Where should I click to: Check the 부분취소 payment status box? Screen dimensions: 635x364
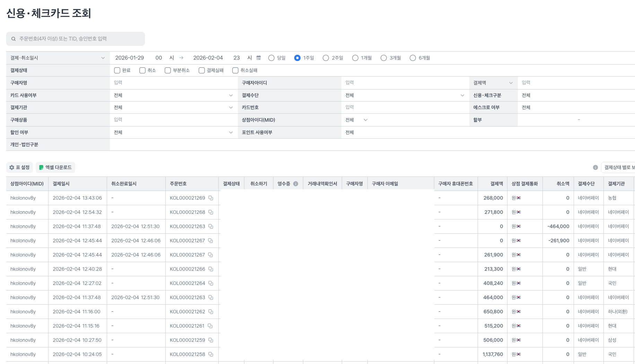click(168, 70)
